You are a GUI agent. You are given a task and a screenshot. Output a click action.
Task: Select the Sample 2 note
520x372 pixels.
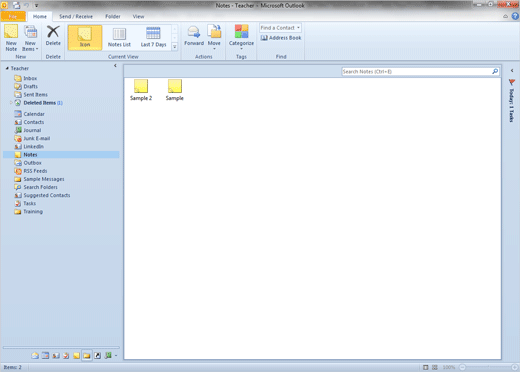(141, 90)
